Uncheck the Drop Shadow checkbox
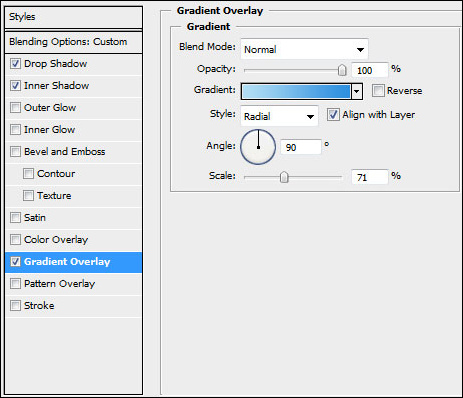 coord(15,63)
